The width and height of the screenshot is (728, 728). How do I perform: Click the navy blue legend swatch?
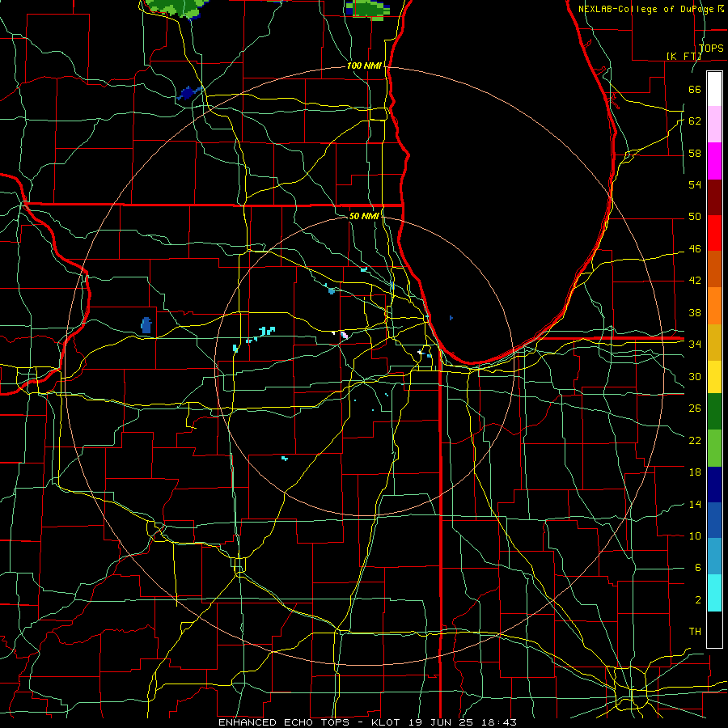point(714,485)
